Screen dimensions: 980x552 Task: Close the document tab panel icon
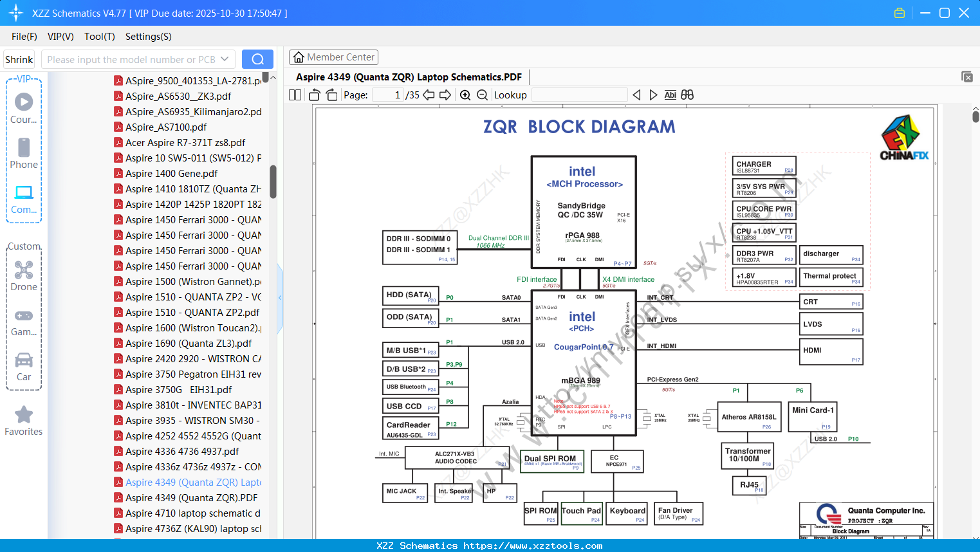click(x=967, y=77)
